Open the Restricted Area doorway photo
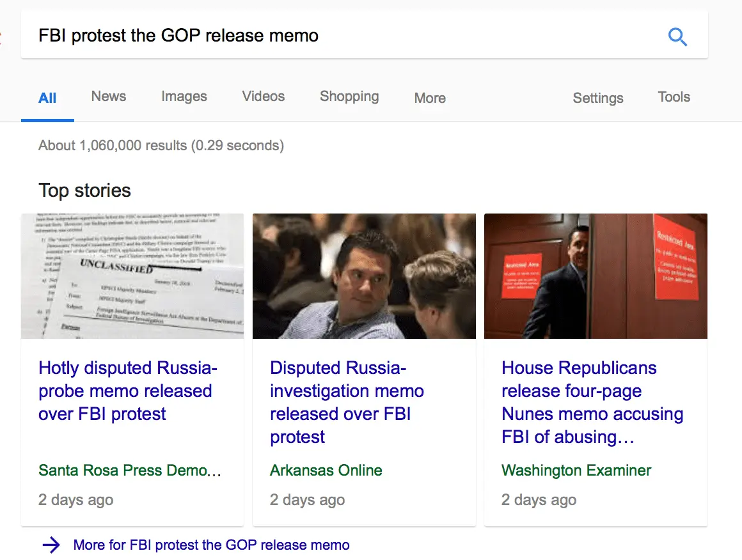 [596, 276]
